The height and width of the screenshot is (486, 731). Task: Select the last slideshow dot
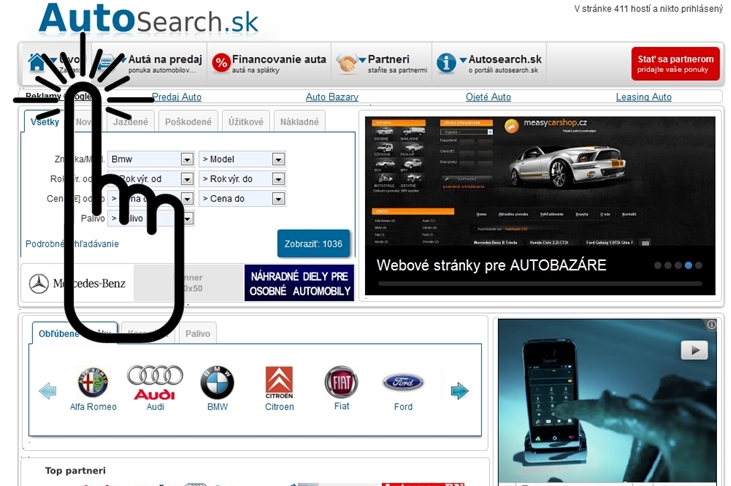click(x=698, y=265)
